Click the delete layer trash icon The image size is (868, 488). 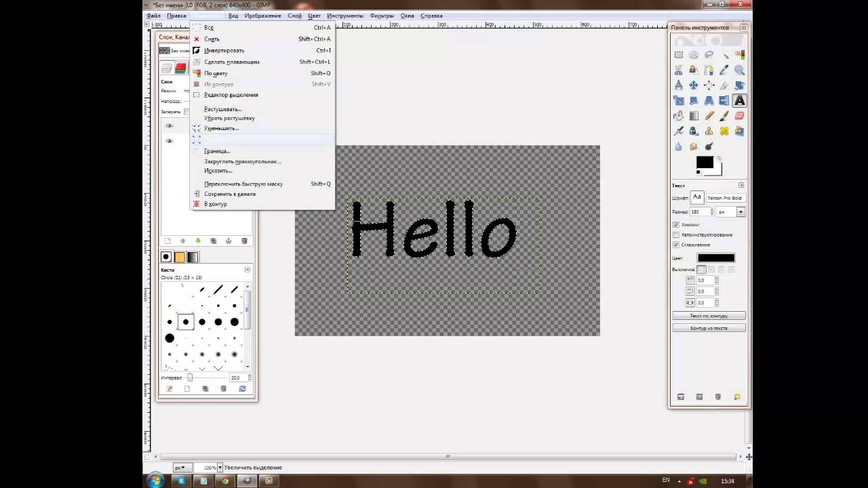coord(244,241)
